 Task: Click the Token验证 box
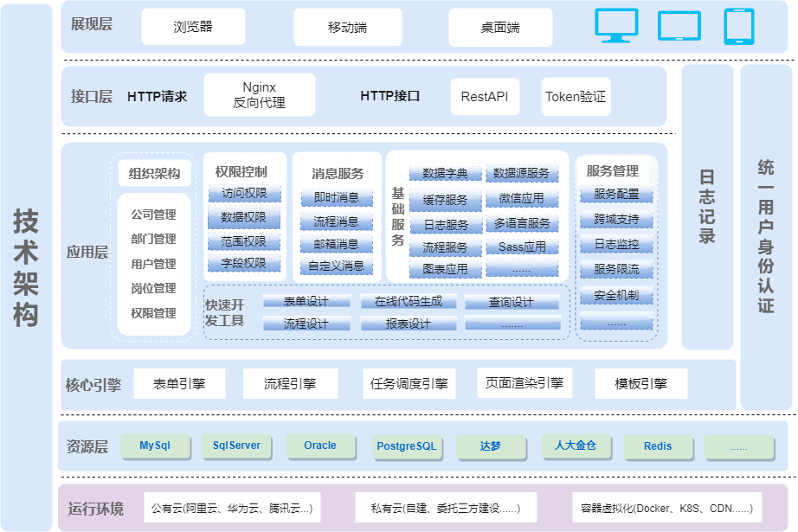pos(576,97)
